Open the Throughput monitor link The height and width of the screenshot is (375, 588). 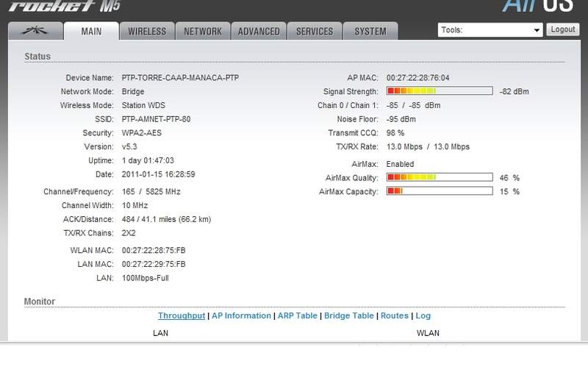(182, 315)
